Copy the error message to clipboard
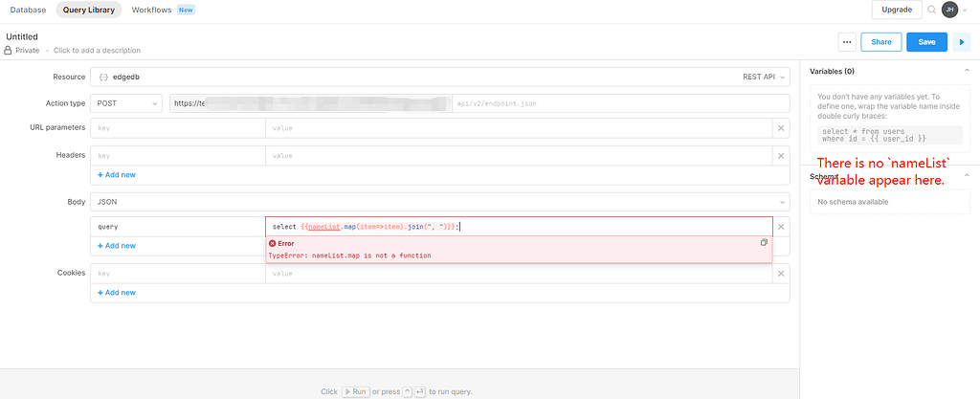The width and height of the screenshot is (980, 399). tap(764, 243)
